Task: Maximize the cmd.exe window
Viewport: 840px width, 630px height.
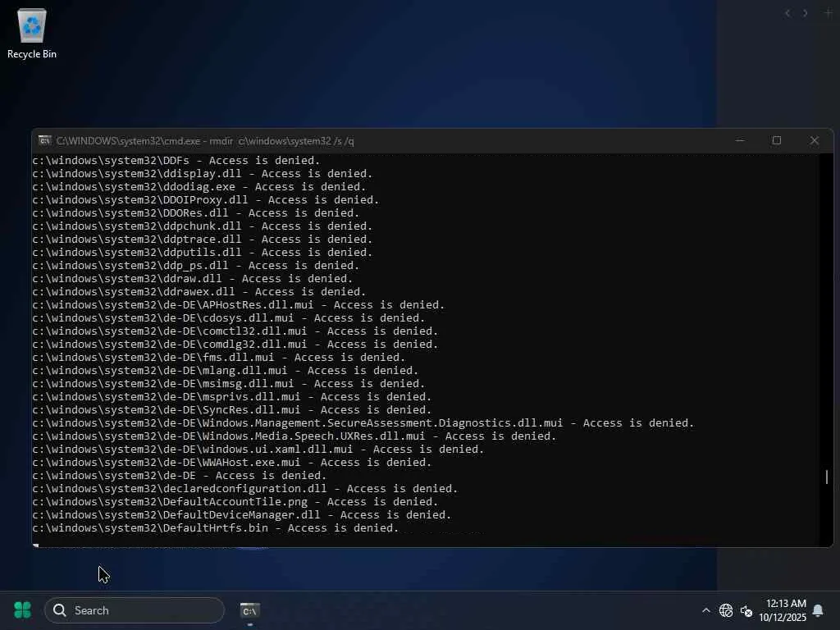Action: [x=777, y=140]
